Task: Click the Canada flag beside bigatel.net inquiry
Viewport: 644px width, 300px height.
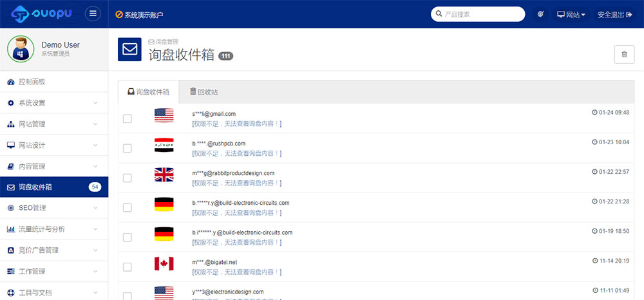Action: click(x=164, y=263)
